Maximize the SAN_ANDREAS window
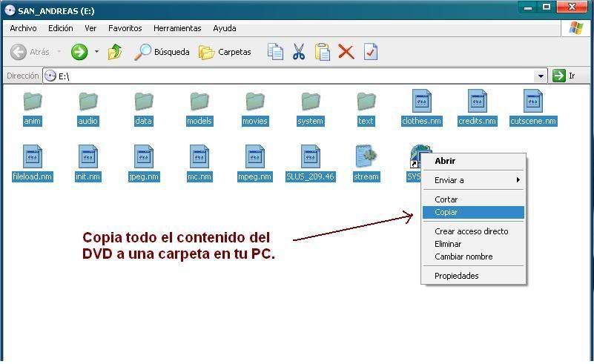This screenshot has height=364, width=594. [547, 7]
